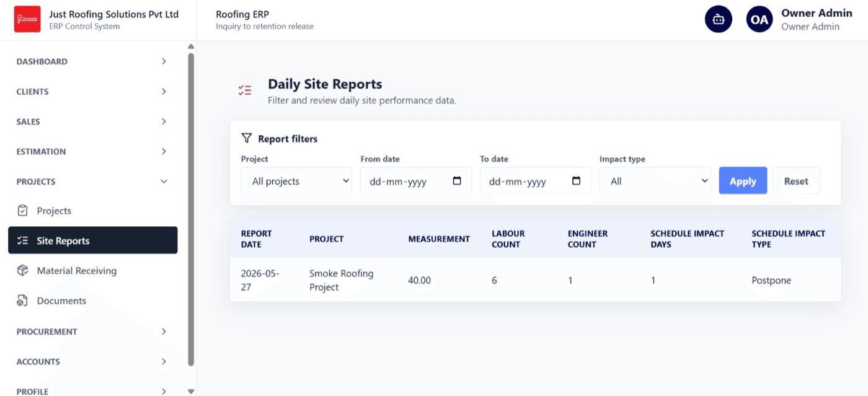Click the Daily Site Reports heading
The width and height of the screenshot is (868, 396).
point(325,84)
